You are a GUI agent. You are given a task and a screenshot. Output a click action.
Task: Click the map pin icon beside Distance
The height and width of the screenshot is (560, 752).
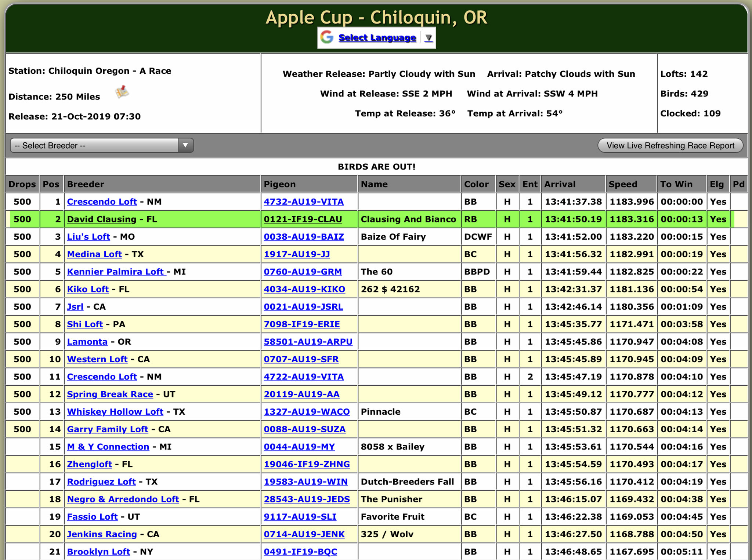coord(122,92)
